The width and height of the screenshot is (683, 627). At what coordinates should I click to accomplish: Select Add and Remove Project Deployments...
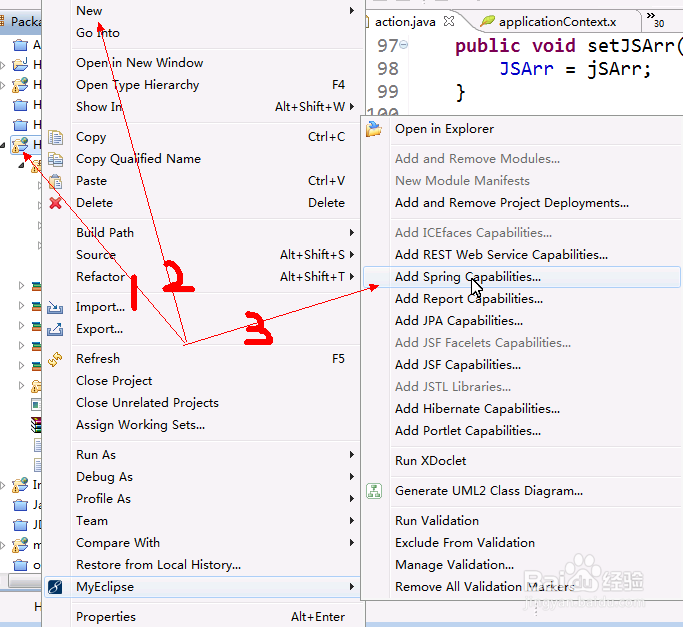[522, 203]
